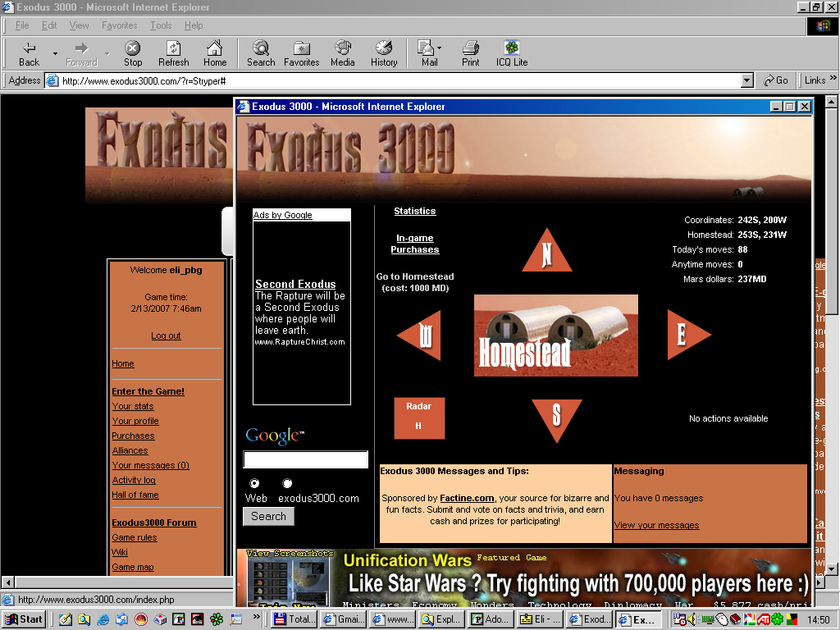
Task: Switch to Gmai... taskbar button
Action: (344, 619)
